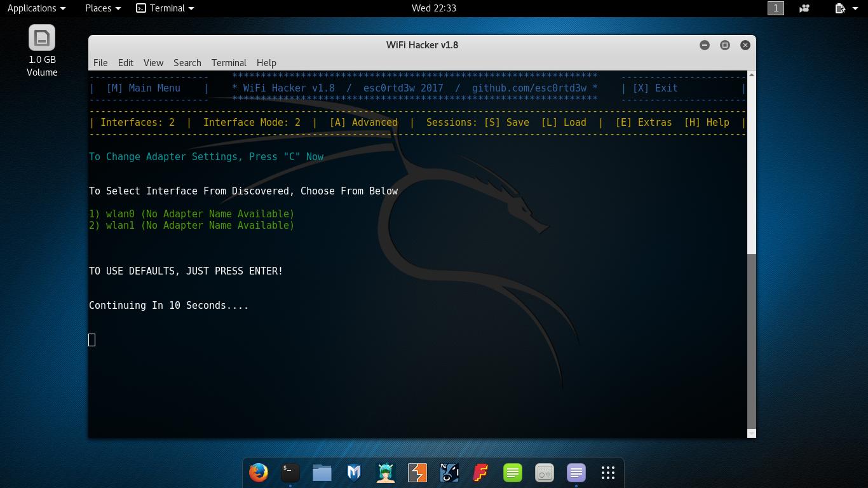Open the Search menu
Screen dimensions: 868x488
(x=187, y=62)
